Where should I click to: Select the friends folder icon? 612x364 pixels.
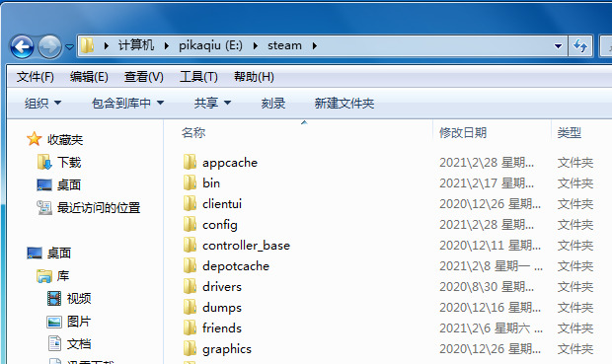click(x=190, y=328)
